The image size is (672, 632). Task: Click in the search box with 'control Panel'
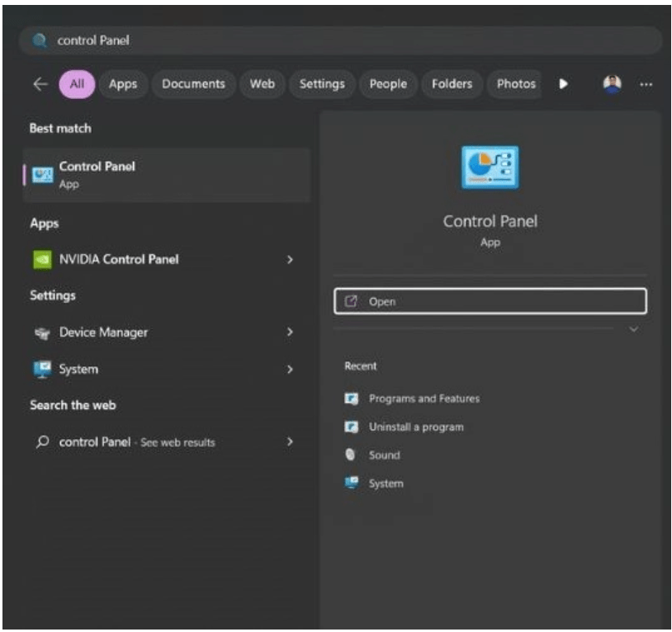[x=340, y=40]
